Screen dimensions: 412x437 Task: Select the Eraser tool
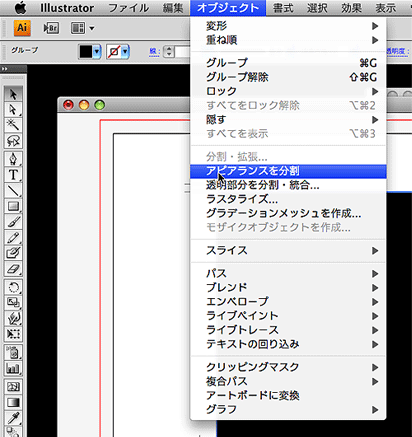click(x=13, y=269)
